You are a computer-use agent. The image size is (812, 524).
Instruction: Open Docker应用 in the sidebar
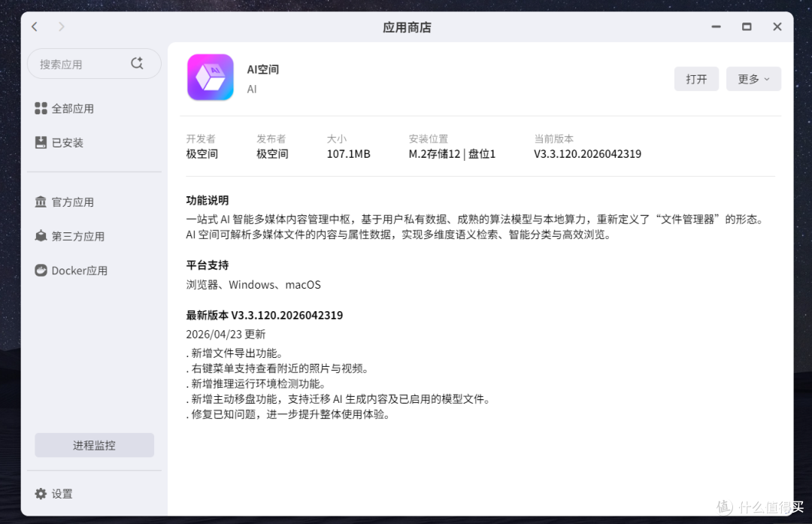71,271
